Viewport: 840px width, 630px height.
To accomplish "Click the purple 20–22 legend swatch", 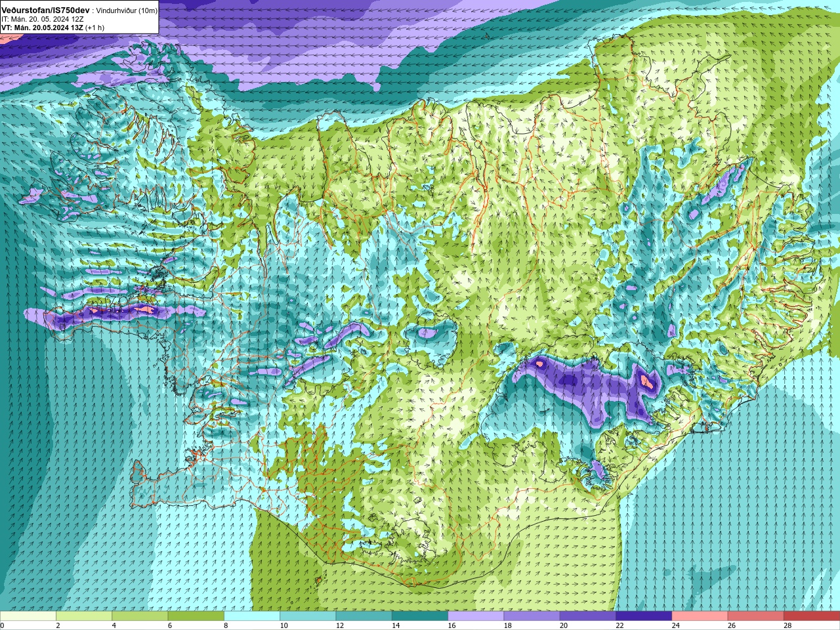I will (x=588, y=616).
